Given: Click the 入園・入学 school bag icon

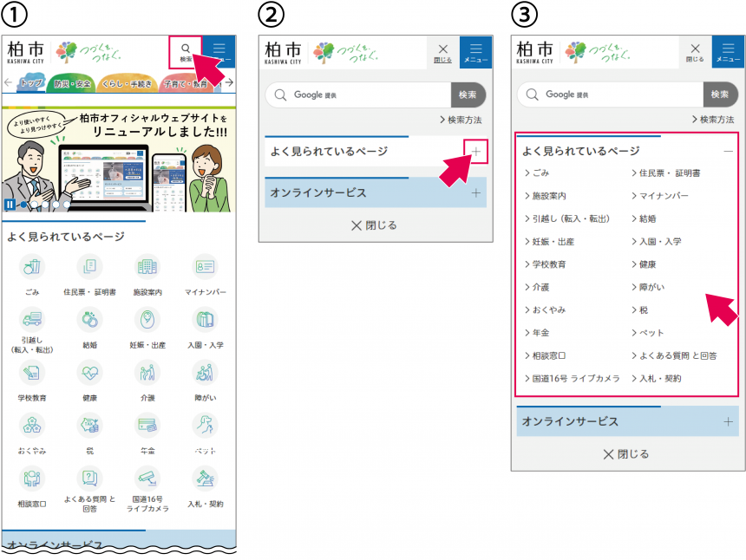Looking at the screenshot, I should click(x=205, y=319).
